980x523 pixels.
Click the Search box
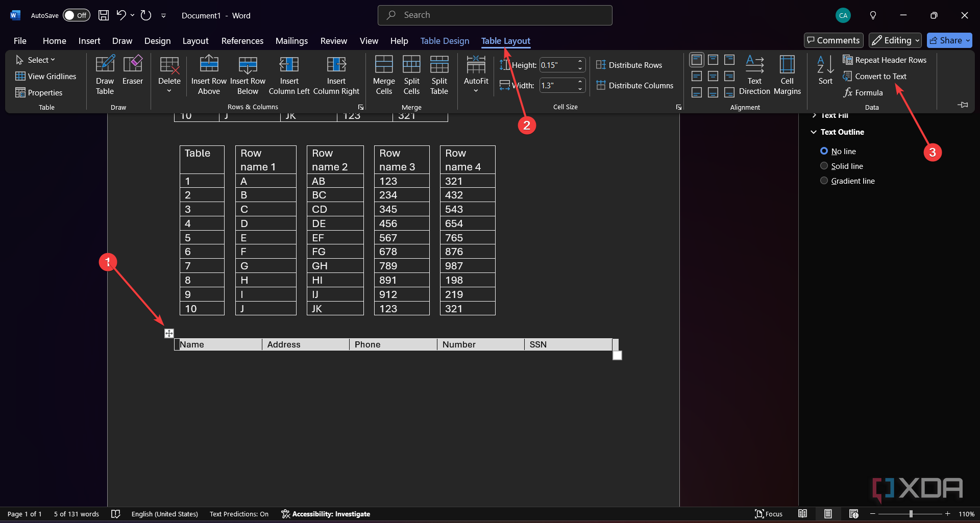(x=495, y=15)
